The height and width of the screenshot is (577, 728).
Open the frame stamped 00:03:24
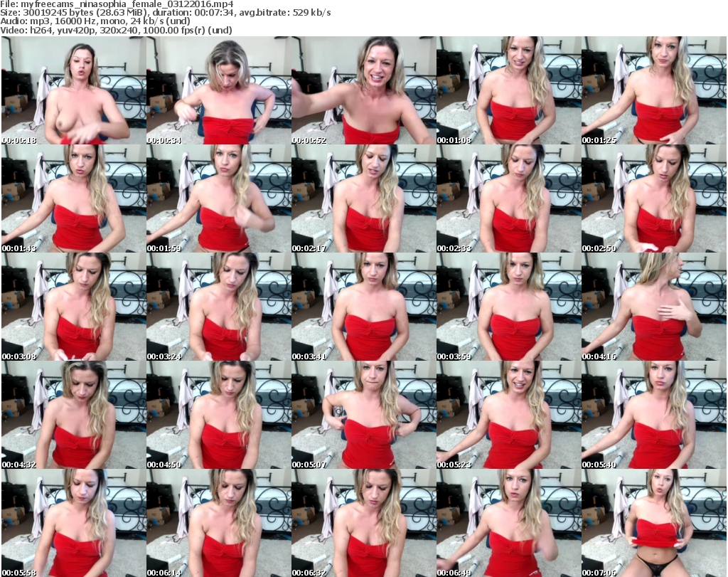pyautogui.click(x=219, y=307)
